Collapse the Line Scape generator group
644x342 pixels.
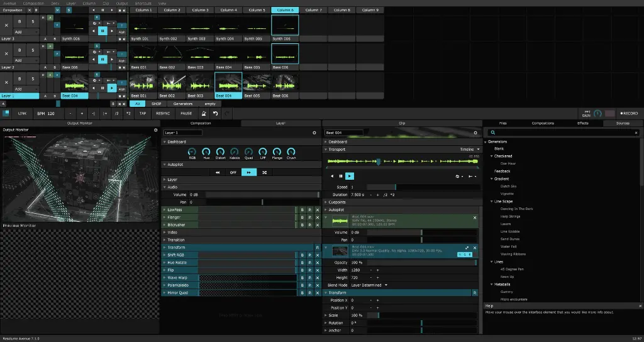[x=491, y=201]
